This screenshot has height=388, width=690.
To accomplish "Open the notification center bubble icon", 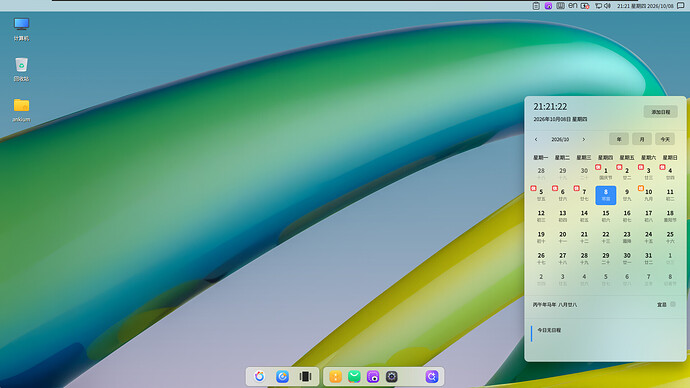I will 681,6.
